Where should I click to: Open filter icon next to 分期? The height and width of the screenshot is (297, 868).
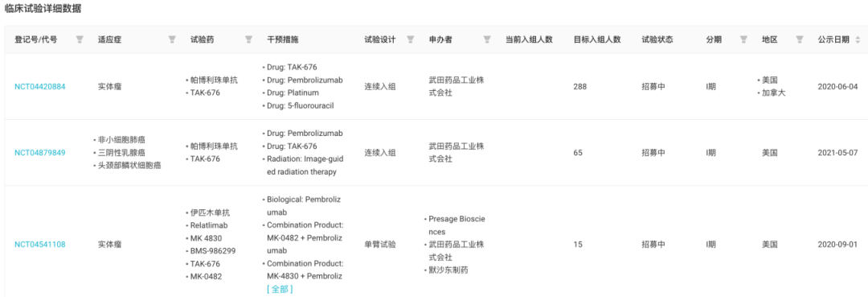coord(744,39)
